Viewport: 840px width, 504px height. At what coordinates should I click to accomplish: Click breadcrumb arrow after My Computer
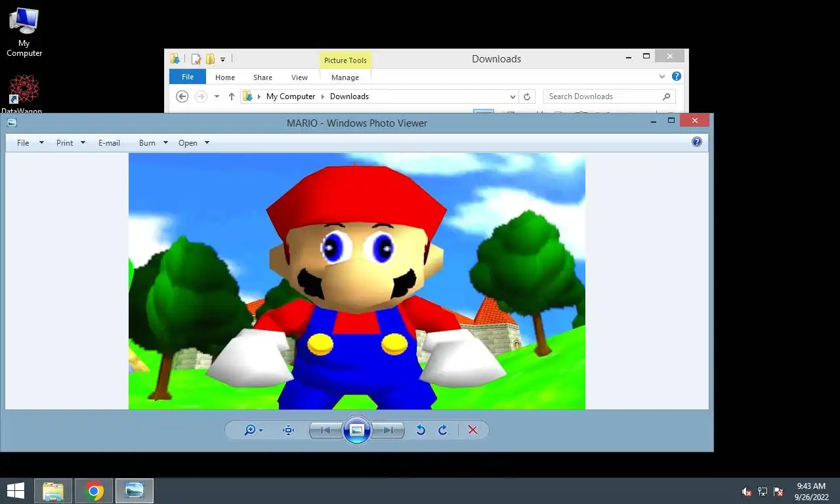tap(322, 96)
